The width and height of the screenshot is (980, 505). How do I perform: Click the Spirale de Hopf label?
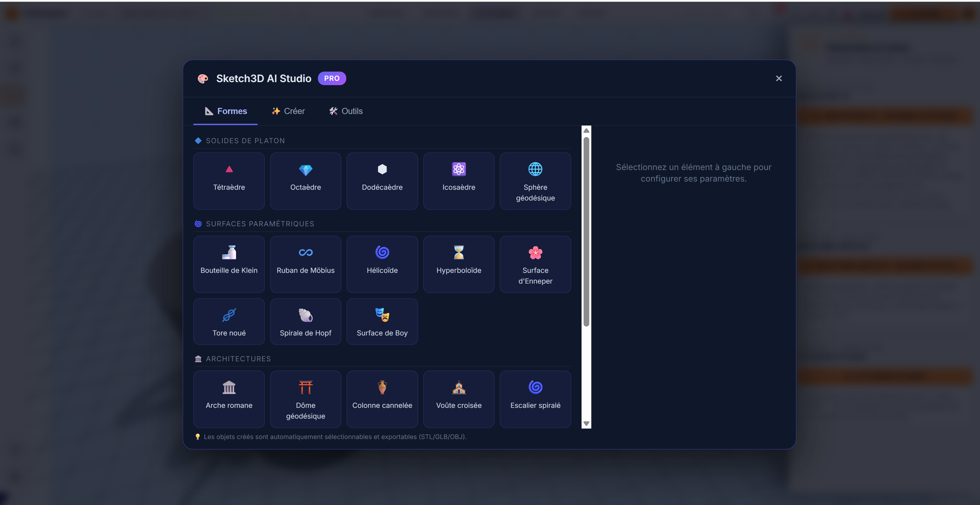click(x=306, y=333)
